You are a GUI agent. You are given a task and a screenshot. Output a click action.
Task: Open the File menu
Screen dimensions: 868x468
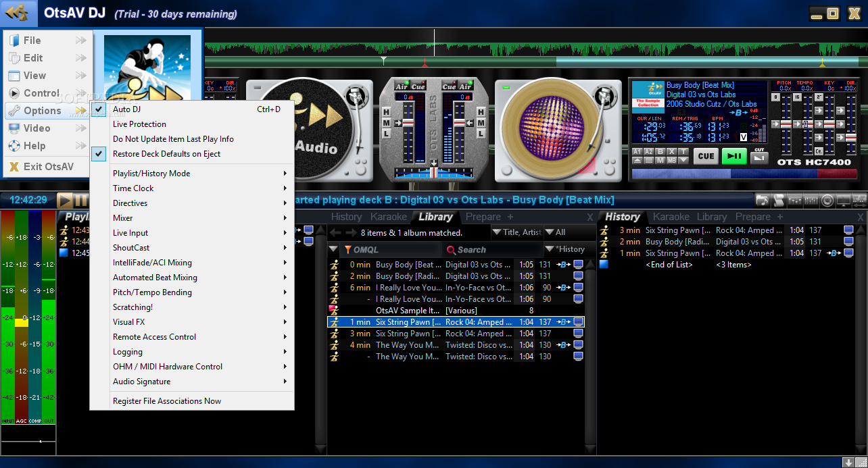47,41
